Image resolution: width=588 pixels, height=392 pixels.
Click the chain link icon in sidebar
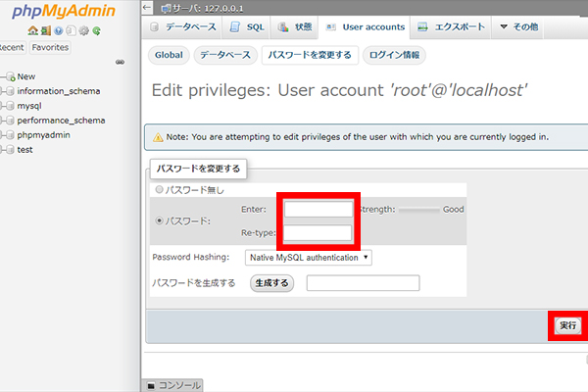[120, 62]
